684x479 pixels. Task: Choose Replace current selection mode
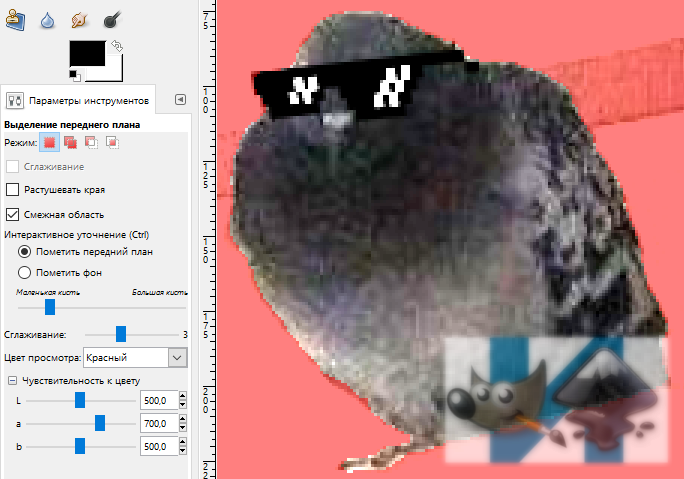49,143
